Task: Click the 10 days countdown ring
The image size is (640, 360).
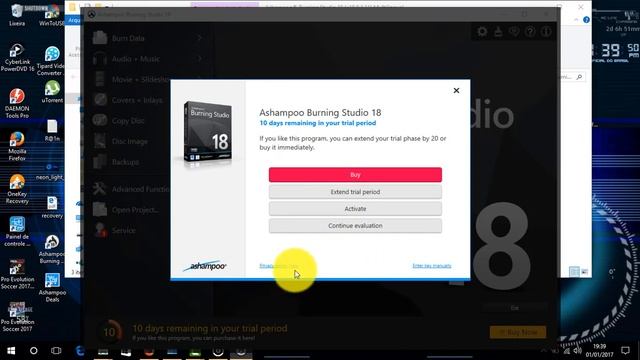Action: [109, 332]
